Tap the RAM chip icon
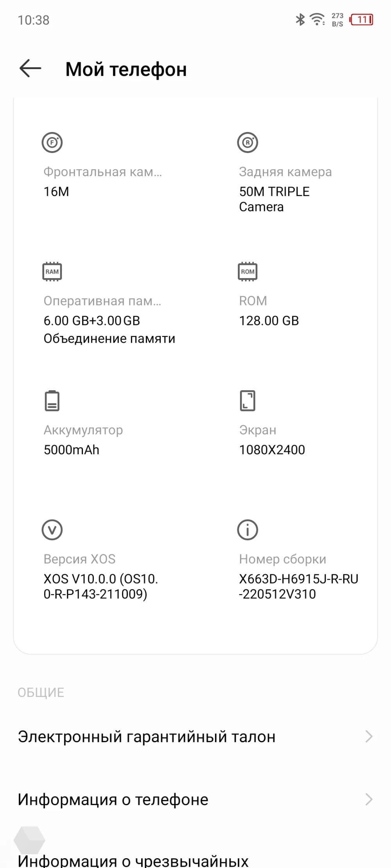The image size is (391, 868). tap(52, 271)
